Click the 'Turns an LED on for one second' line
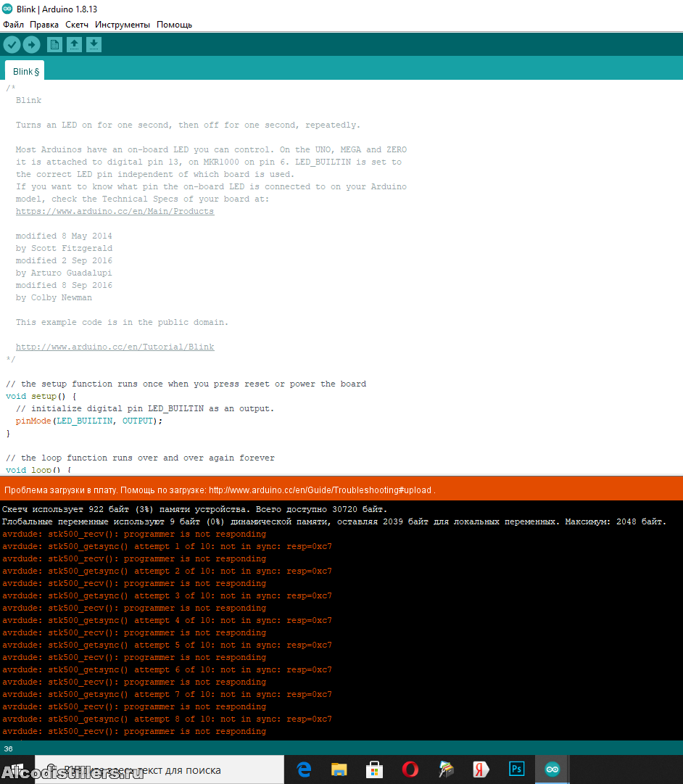This screenshot has height=784, width=683. 188,125
